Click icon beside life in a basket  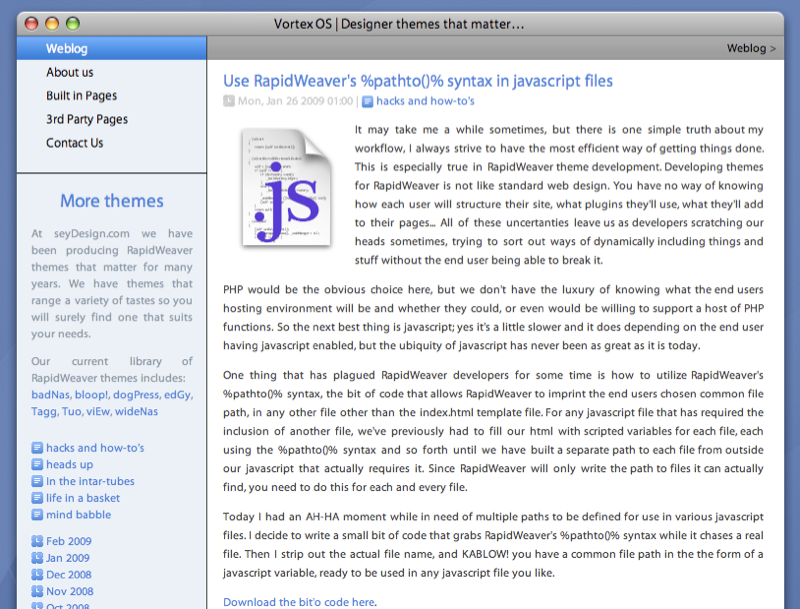point(37,498)
